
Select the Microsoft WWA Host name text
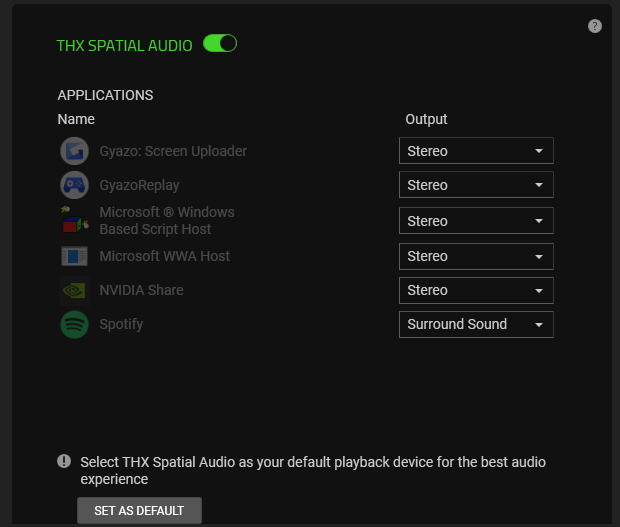(x=164, y=256)
